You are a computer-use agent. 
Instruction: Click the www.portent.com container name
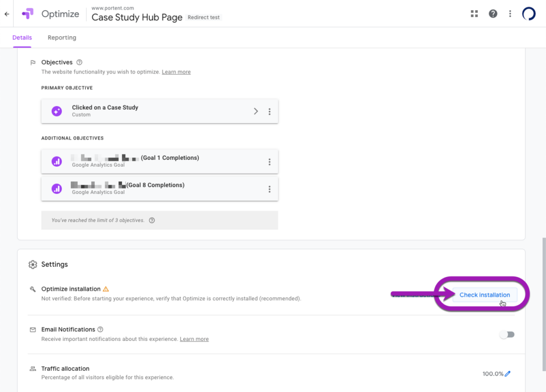pos(113,8)
